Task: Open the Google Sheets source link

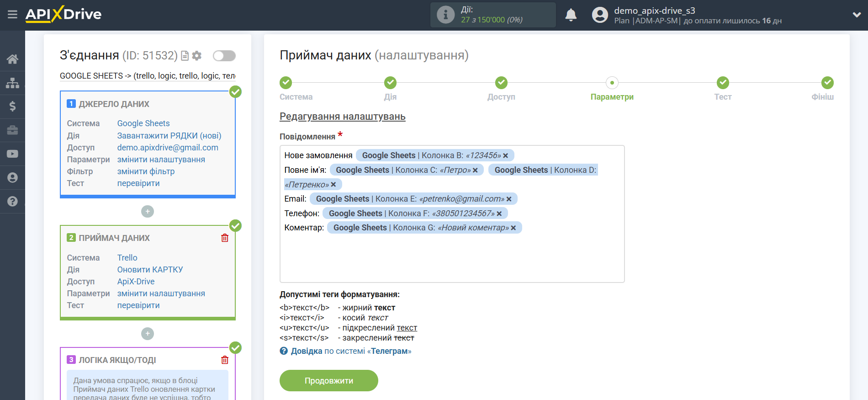Action: pyautogui.click(x=143, y=123)
